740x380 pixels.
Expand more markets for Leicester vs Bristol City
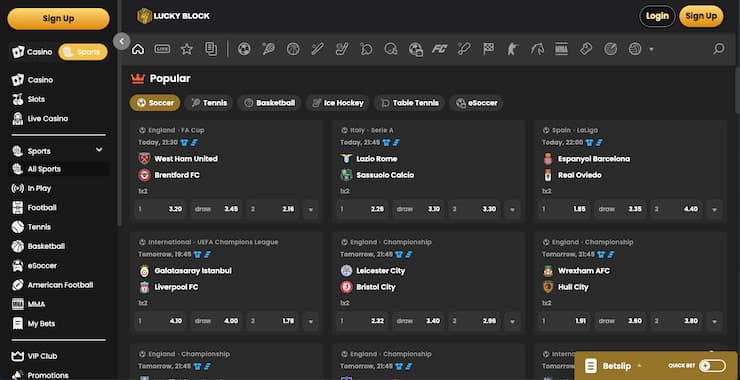512,321
